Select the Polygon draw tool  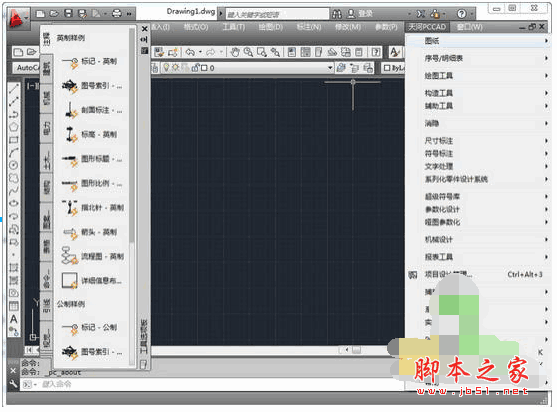(13, 127)
